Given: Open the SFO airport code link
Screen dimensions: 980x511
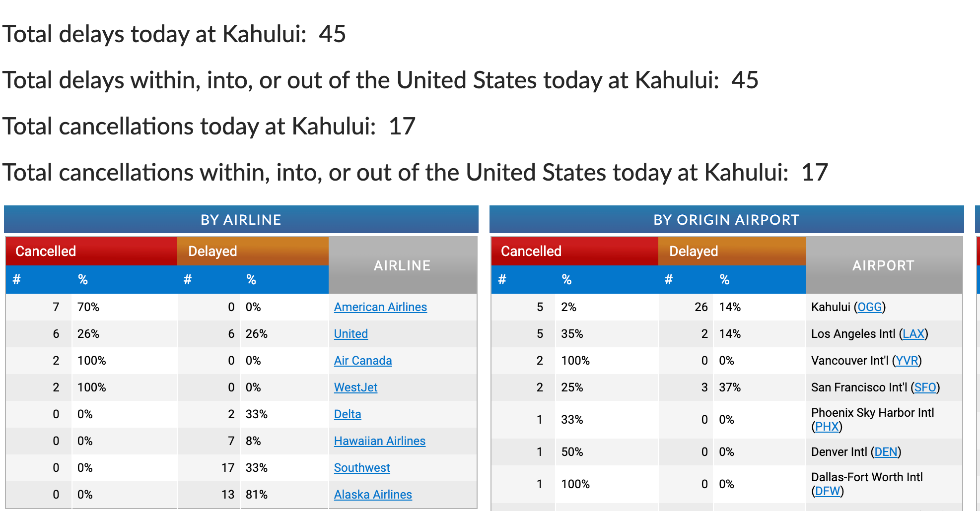Looking at the screenshot, I should 925,387.
